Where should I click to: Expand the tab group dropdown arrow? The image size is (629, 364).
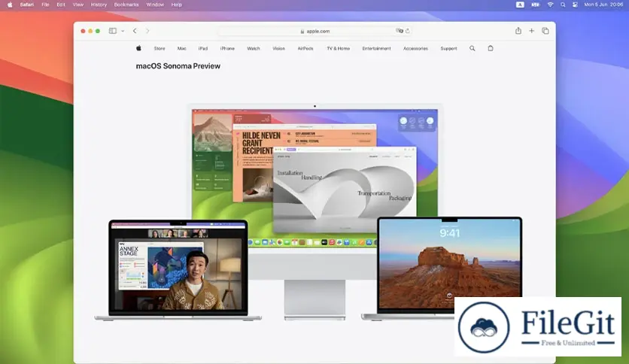123,31
